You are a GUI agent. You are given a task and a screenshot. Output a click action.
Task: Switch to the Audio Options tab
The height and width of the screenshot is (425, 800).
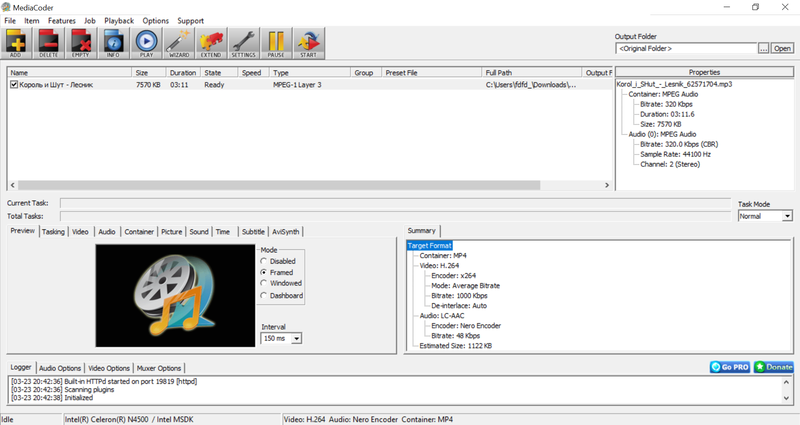click(x=60, y=368)
